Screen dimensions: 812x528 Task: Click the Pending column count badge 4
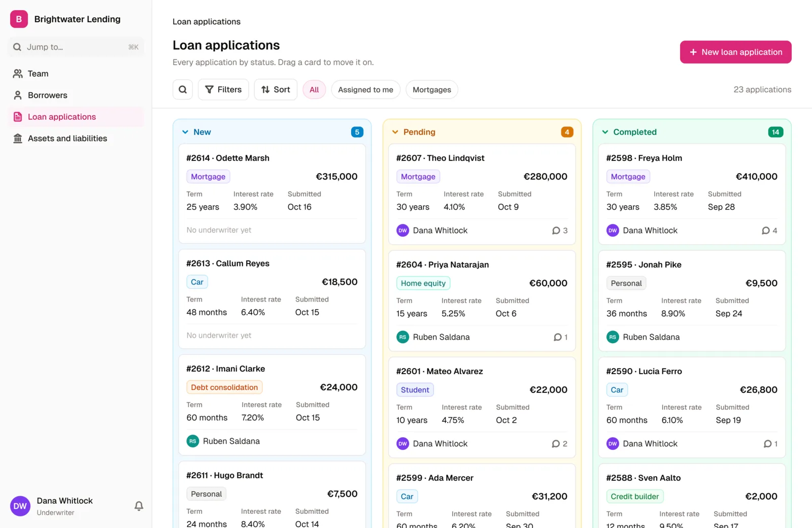tap(567, 132)
